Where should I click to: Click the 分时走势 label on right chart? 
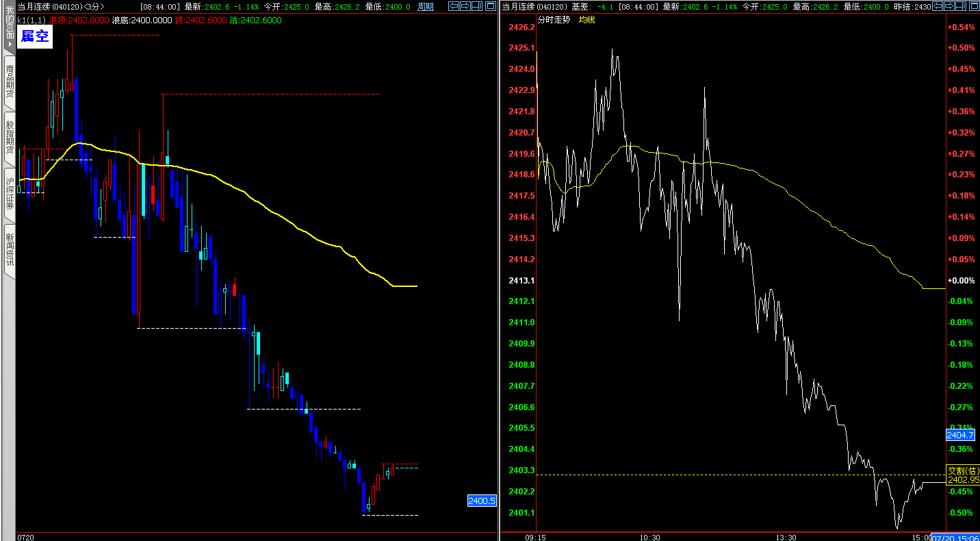[x=554, y=19]
